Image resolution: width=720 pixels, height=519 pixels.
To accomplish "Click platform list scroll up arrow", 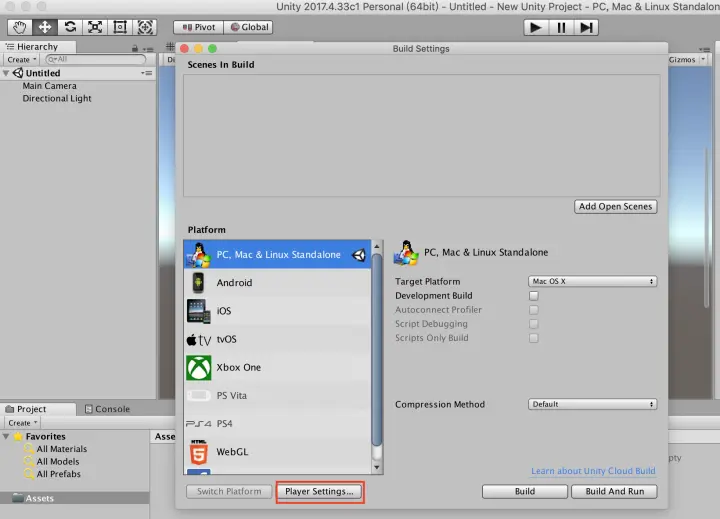I will [x=377, y=247].
